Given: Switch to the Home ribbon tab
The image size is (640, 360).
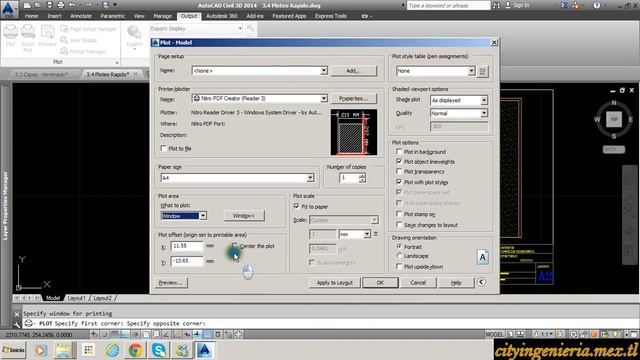Looking at the screenshot, I should pyautogui.click(x=31, y=16).
